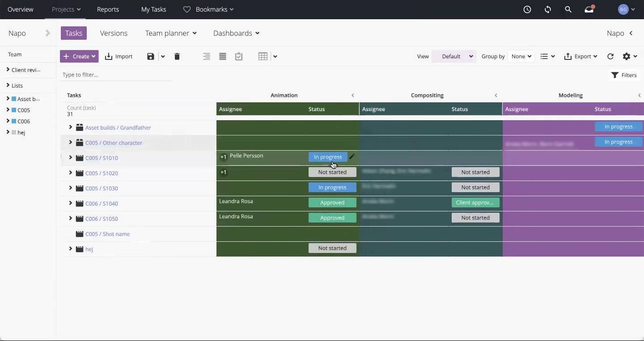Image resolution: width=644 pixels, height=341 pixels.
Task: Toggle compact row height icon
Action: pos(223,56)
